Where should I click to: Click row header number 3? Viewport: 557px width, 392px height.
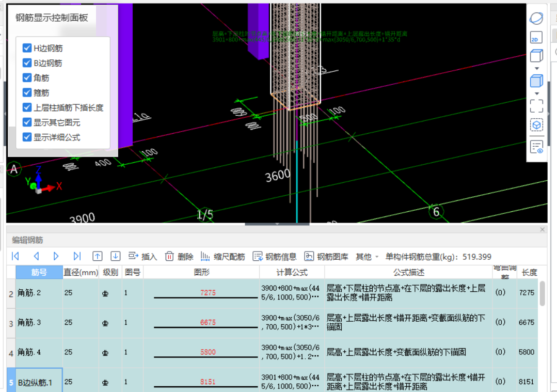11,323
